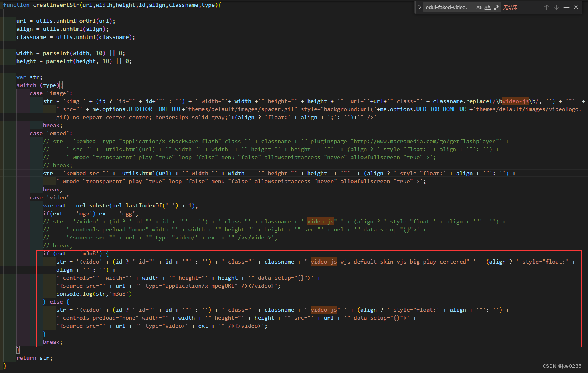Image resolution: width=588 pixels, height=373 pixels.
Task: Toggle Match Case (Aa) in find widget
Action: pos(479,7)
